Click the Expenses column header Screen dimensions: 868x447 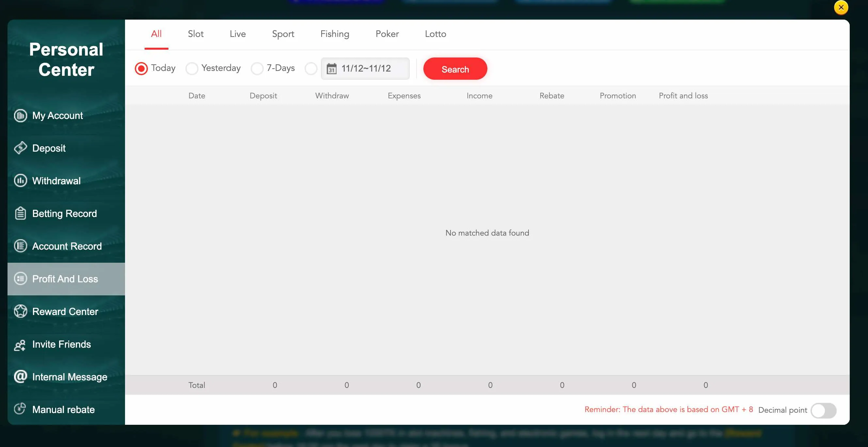(x=404, y=96)
